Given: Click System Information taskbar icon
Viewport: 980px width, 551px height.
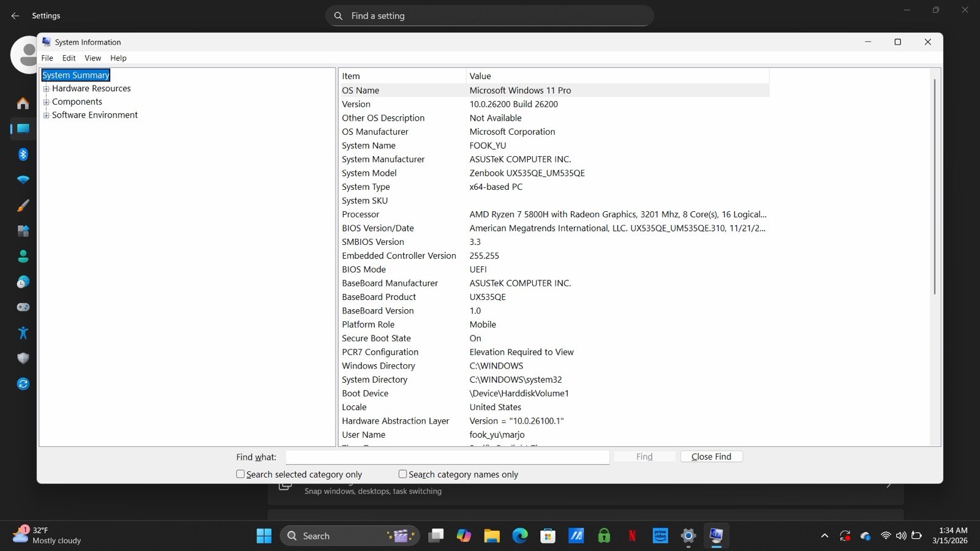Looking at the screenshot, I should coord(716,536).
